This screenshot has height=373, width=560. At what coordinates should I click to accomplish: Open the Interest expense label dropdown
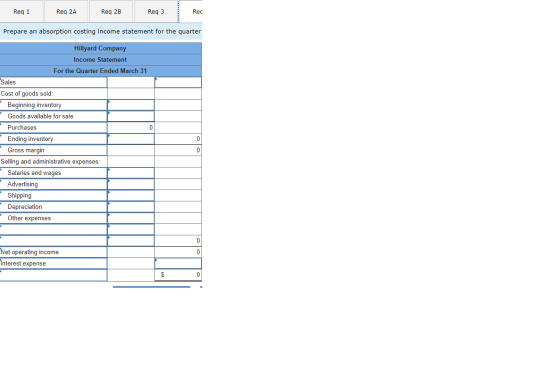[54, 263]
